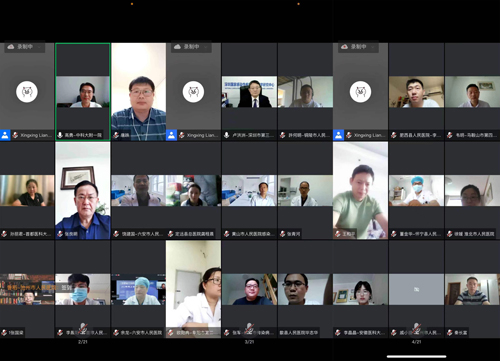The height and width of the screenshot is (361, 500).
Task: Click the 4/21 page label
Action: pyautogui.click(x=416, y=342)
